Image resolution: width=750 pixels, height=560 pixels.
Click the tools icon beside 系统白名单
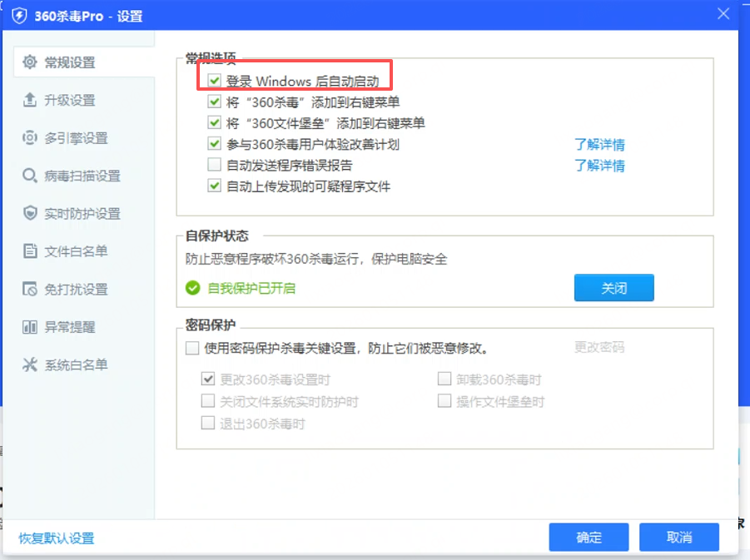(x=30, y=365)
